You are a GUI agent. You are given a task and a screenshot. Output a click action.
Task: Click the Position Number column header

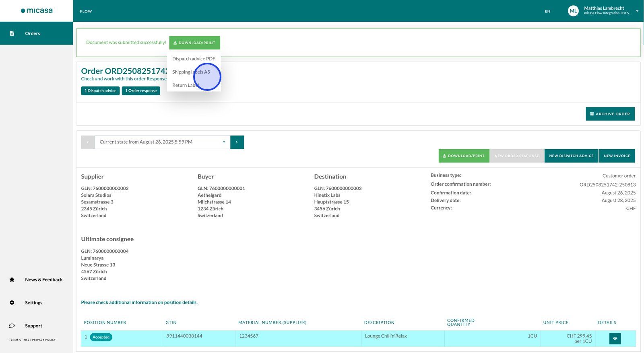[105, 322]
